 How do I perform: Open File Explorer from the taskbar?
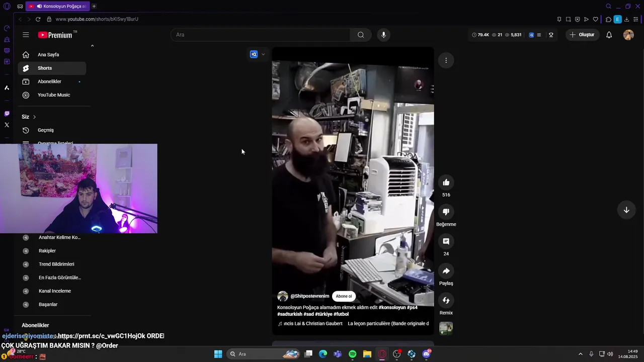tap(367, 354)
